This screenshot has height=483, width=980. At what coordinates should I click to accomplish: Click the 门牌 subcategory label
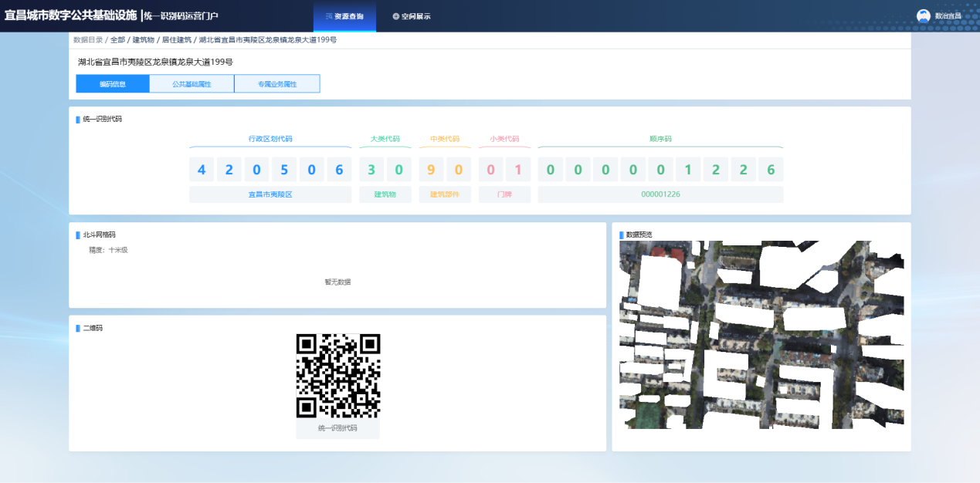(x=504, y=194)
